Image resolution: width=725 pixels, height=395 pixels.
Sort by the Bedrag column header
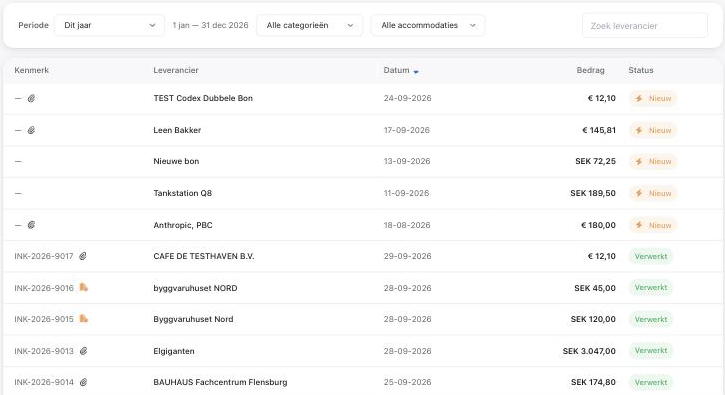point(590,70)
